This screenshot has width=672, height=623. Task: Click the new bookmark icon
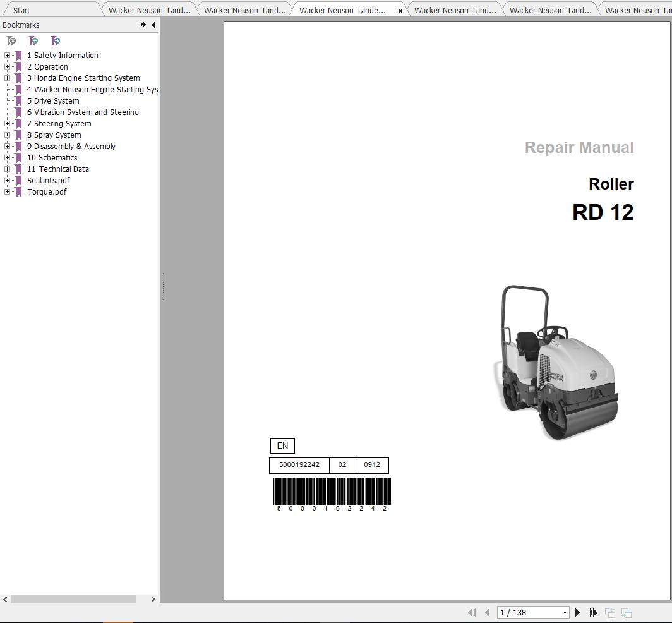tap(33, 41)
